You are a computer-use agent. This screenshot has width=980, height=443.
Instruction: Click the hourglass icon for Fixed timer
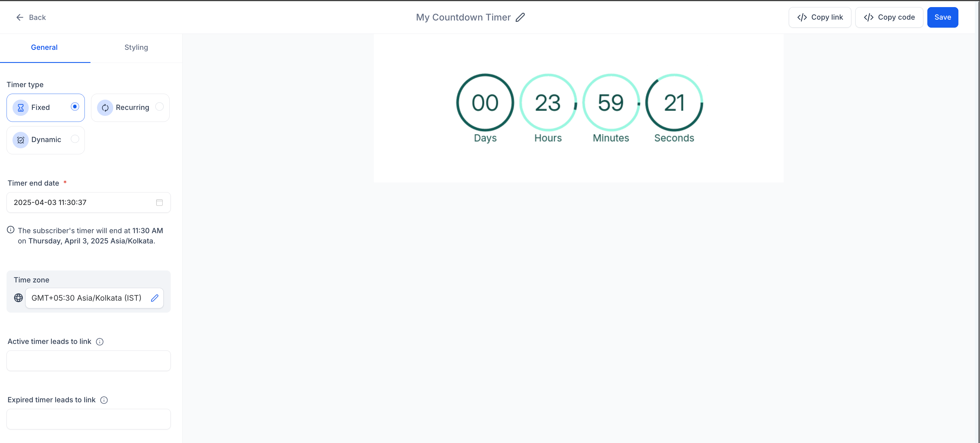click(x=20, y=108)
